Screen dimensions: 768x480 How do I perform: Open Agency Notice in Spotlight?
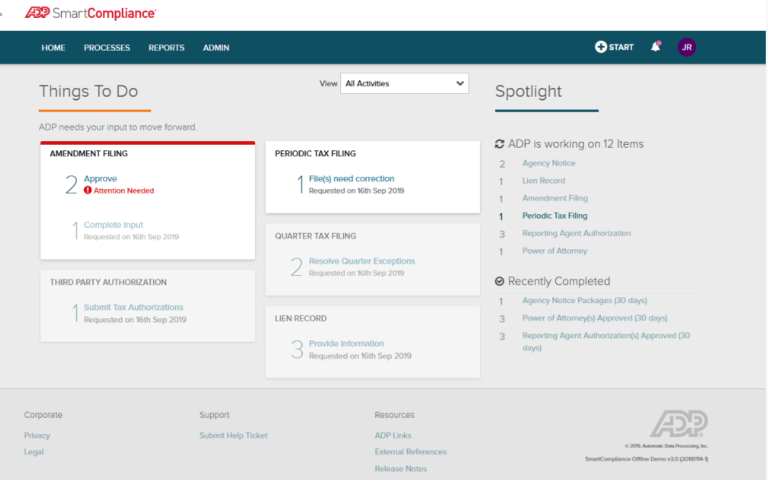click(549, 163)
